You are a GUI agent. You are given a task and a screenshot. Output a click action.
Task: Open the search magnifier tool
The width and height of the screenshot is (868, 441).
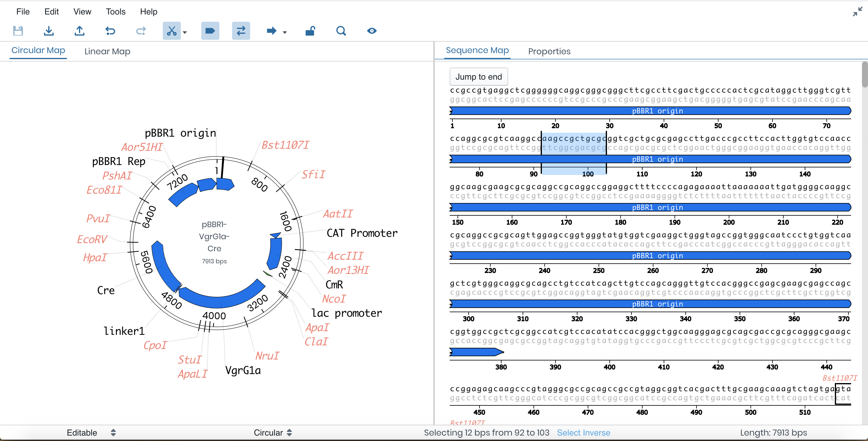[x=341, y=31]
